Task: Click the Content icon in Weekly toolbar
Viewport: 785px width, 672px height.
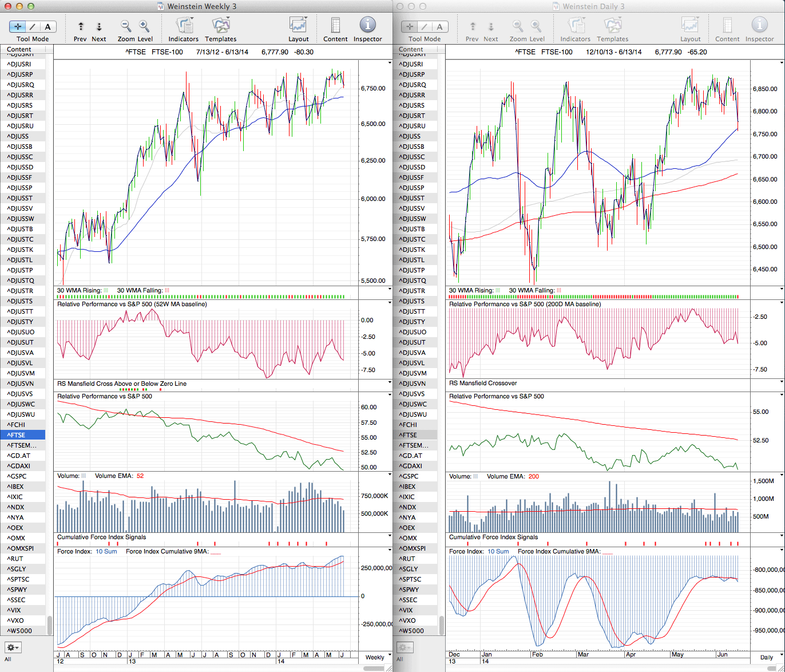Action: pyautogui.click(x=335, y=25)
